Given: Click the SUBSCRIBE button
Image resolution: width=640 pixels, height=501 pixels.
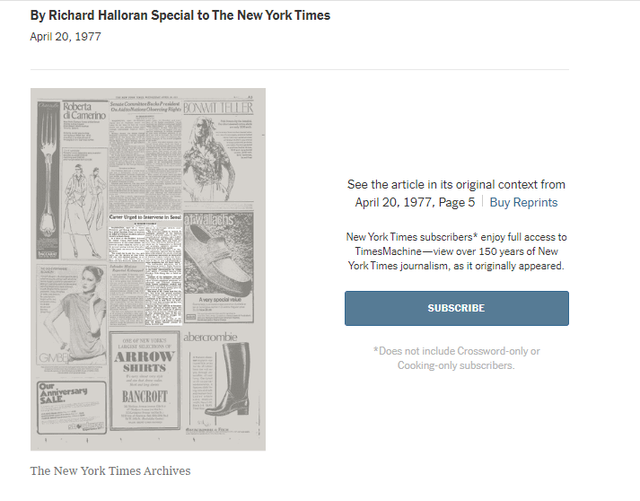Looking at the screenshot, I should (x=456, y=308).
